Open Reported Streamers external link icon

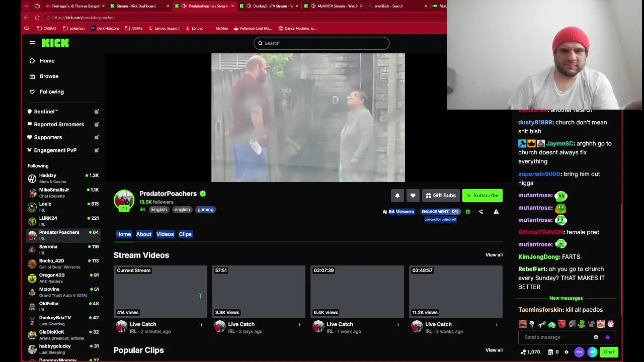tap(97, 124)
